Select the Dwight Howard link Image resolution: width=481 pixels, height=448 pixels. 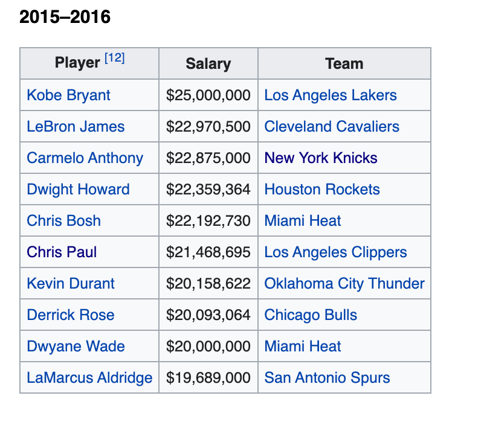point(78,190)
